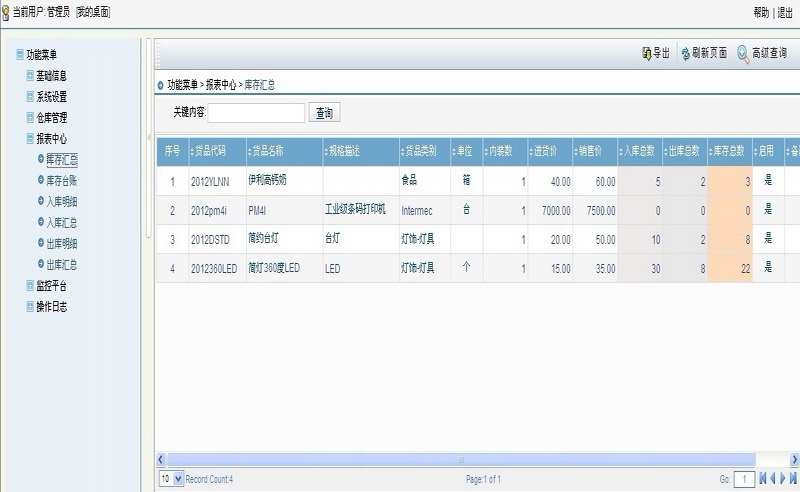Collapse the 报表中心 tree node
The image size is (800, 492).
30,139
